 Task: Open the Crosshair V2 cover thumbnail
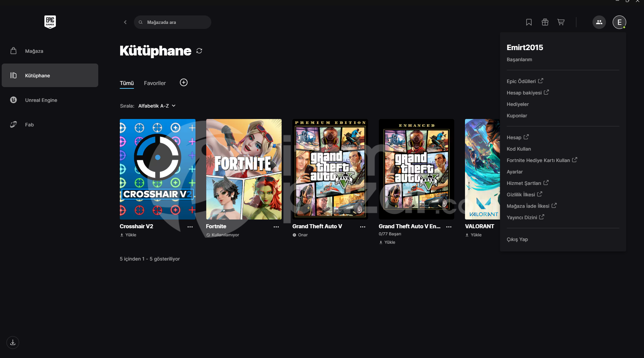tap(157, 169)
